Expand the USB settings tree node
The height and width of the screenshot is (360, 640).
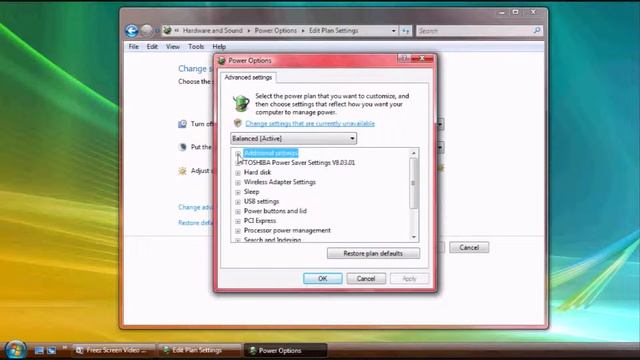tap(238, 202)
